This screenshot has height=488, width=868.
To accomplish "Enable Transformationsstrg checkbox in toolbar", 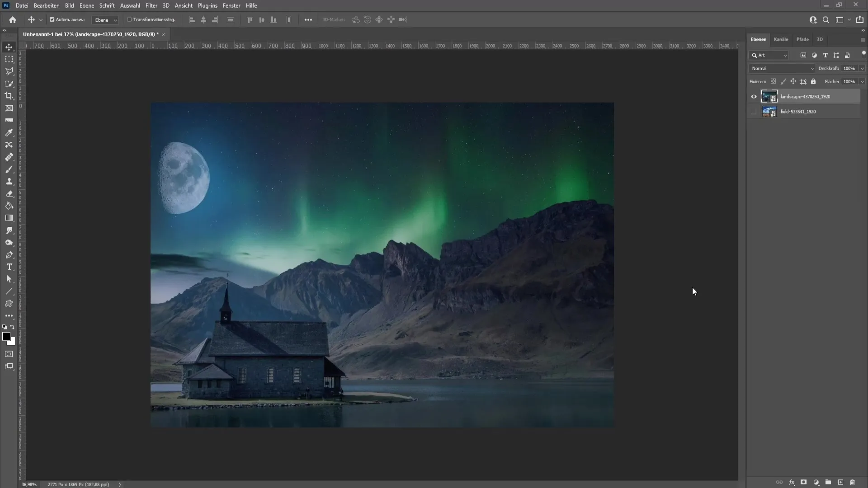I will tap(129, 20).
